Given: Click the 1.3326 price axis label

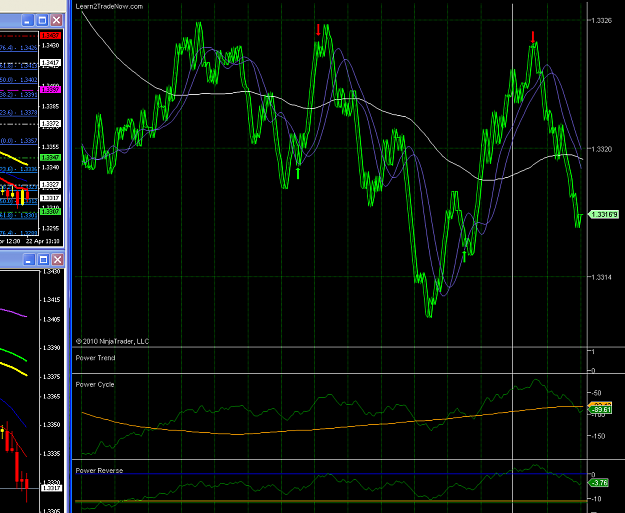Looking at the screenshot, I should (x=601, y=21).
